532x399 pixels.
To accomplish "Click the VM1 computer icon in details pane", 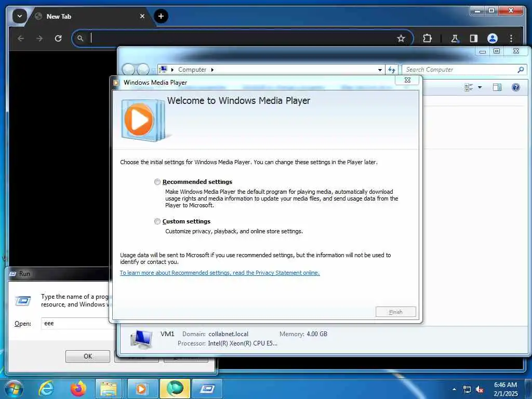I will [x=141, y=339].
